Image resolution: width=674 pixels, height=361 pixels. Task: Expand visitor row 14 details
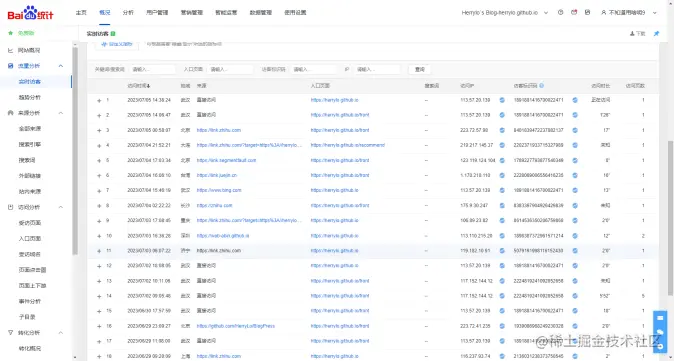click(x=99, y=297)
